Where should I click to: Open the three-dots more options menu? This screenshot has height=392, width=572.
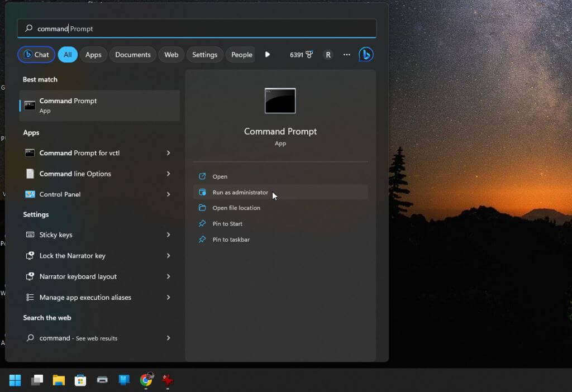point(347,55)
